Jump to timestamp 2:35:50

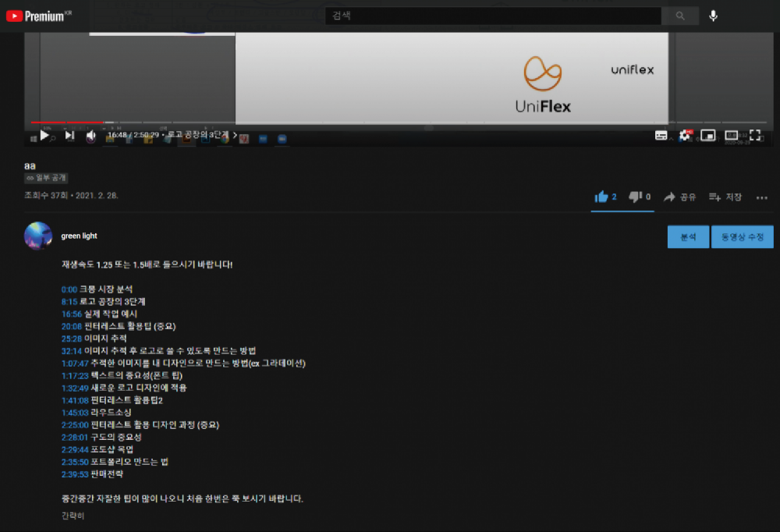pyautogui.click(x=75, y=463)
